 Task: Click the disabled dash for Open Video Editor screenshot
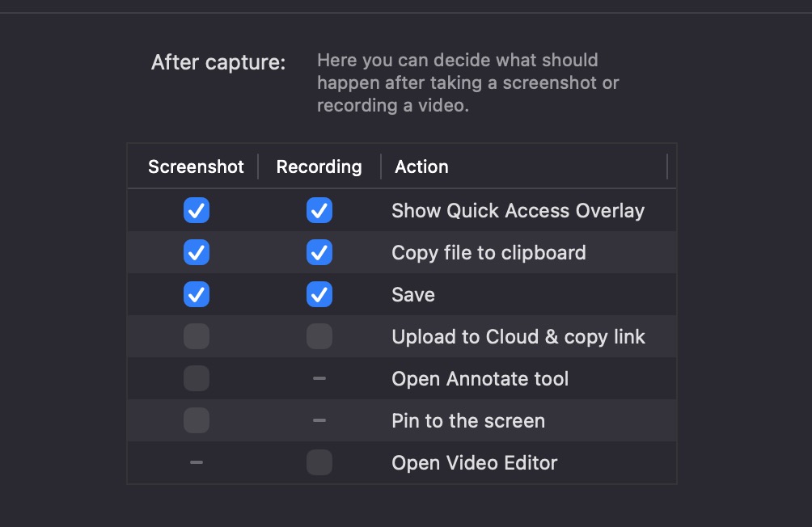click(196, 462)
